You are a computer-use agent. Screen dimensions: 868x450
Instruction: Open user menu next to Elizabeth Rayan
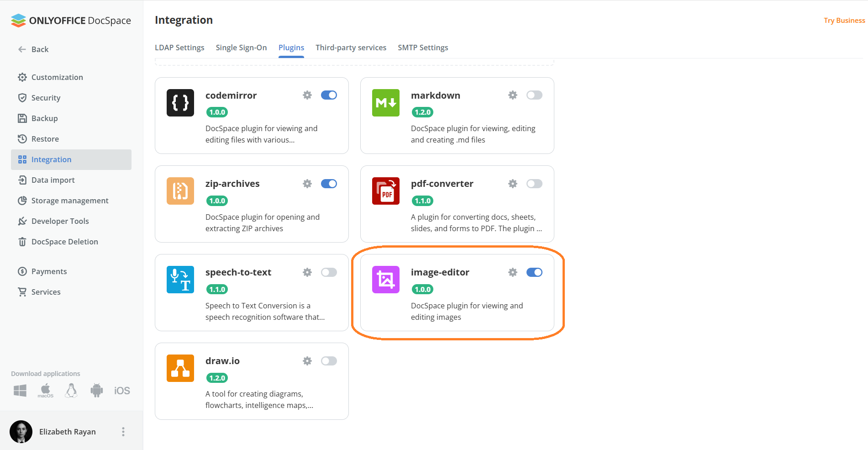point(123,432)
